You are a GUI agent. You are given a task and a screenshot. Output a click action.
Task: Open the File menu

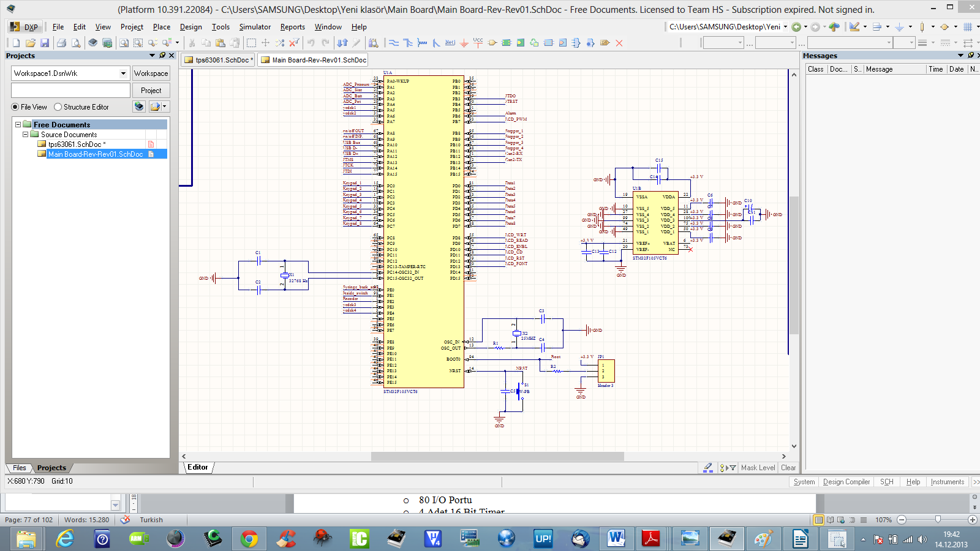pyautogui.click(x=58, y=27)
